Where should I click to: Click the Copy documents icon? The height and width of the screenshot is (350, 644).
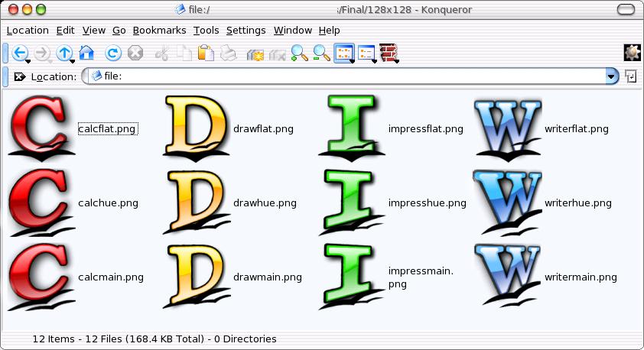[184, 53]
